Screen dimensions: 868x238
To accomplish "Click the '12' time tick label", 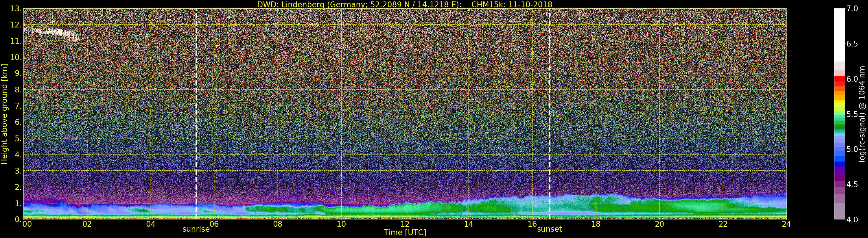I will (405, 224).
